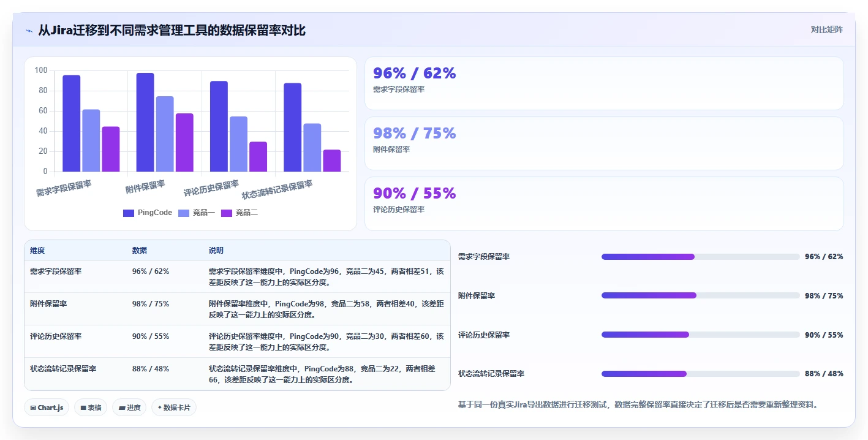Click the 88% / 48% table cell
868x440 pixels.
pos(151,368)
